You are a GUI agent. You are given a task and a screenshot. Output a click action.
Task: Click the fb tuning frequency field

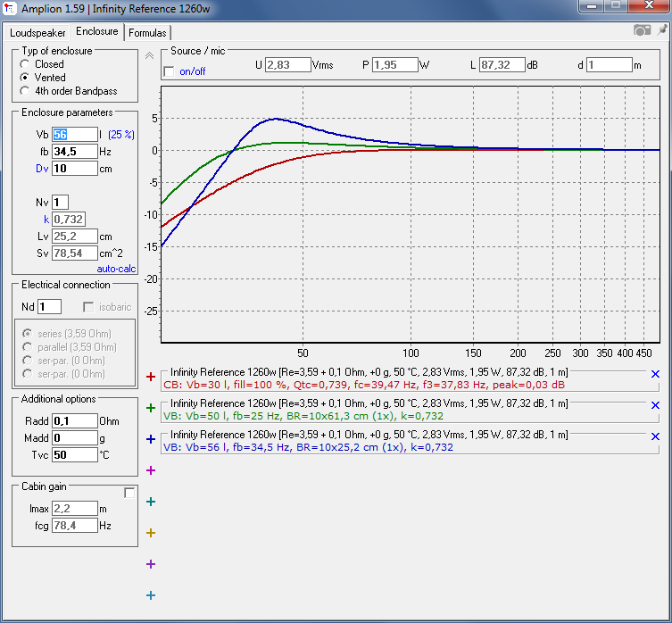click(75, 152)
